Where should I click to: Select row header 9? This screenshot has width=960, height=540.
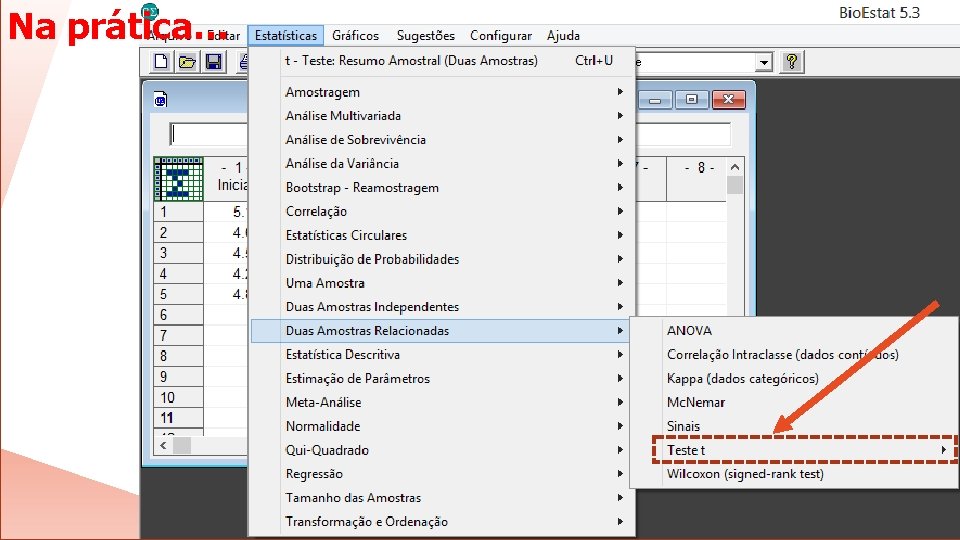pos(178,377)
